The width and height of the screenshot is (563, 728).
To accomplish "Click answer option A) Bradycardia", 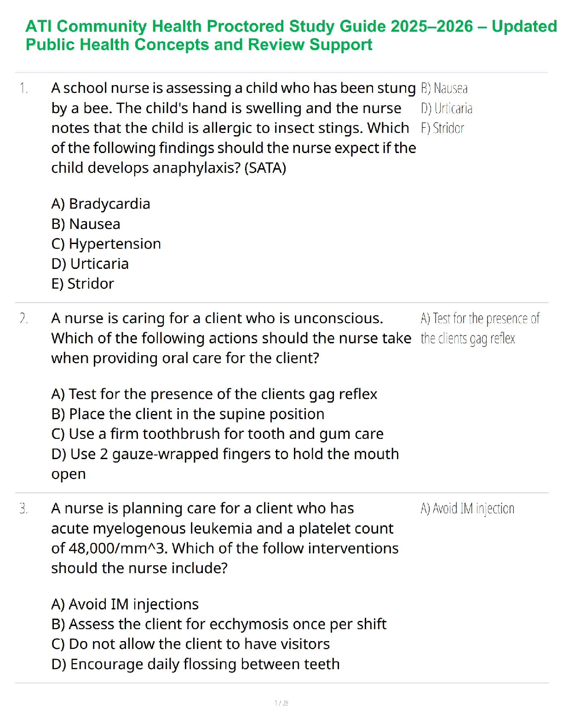I will (101, 204).
